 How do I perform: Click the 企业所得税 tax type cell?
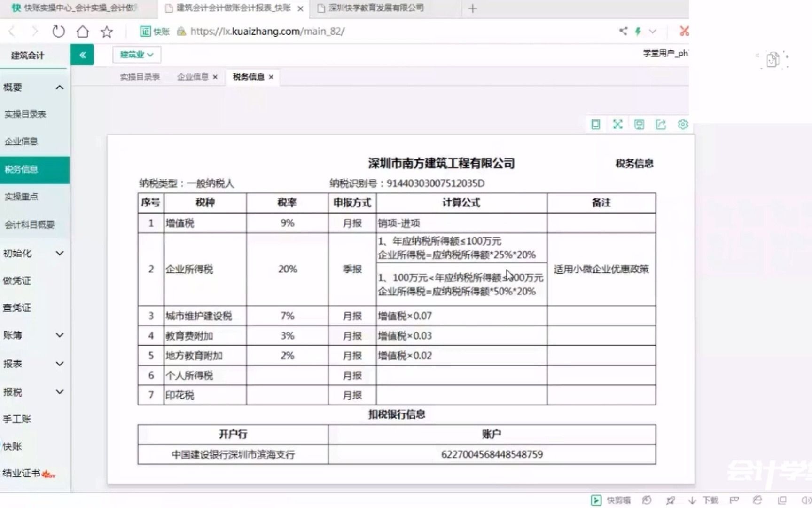click(205, 269)
